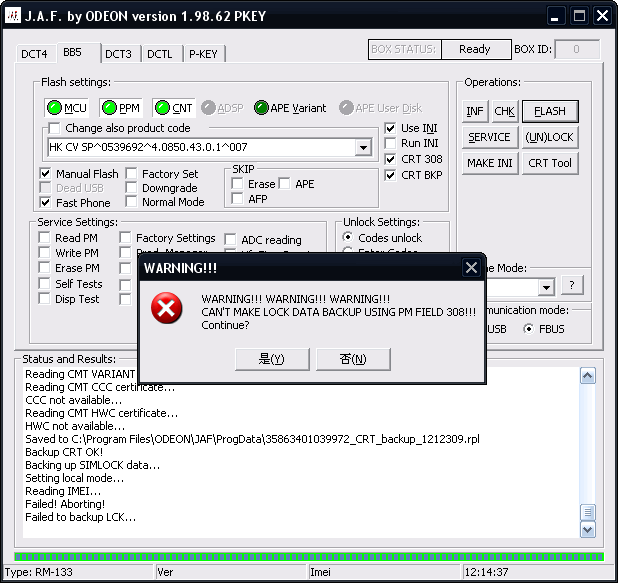Open the P-KEY tab
This screenshot has width=618, height=583.
coord(203,54)
